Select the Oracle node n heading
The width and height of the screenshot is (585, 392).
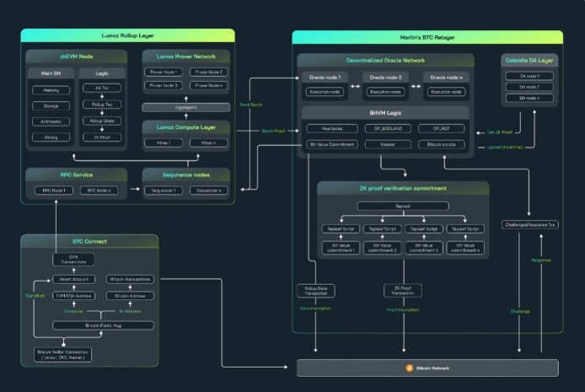446,78
